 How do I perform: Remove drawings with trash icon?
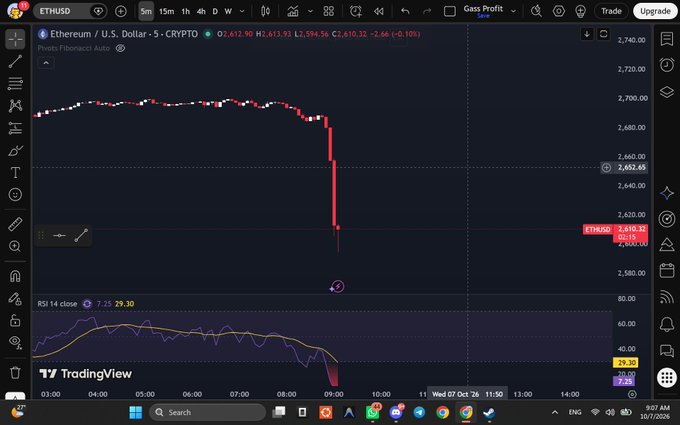coord(15,373)
